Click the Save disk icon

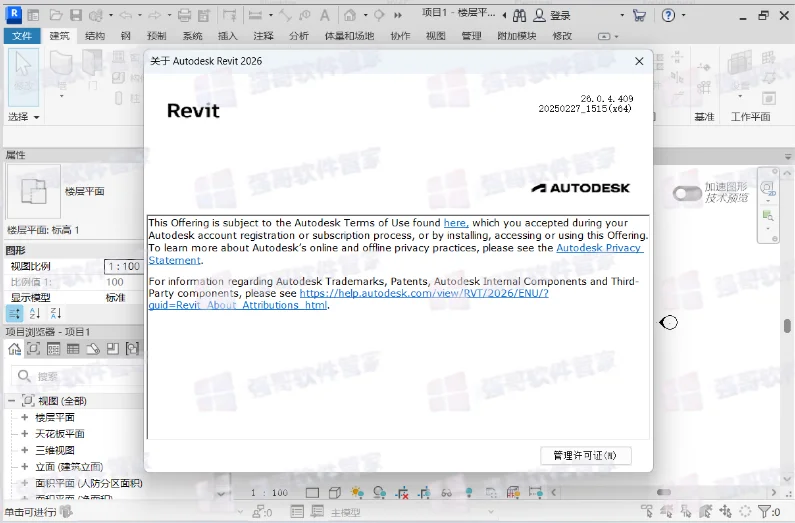76,16
